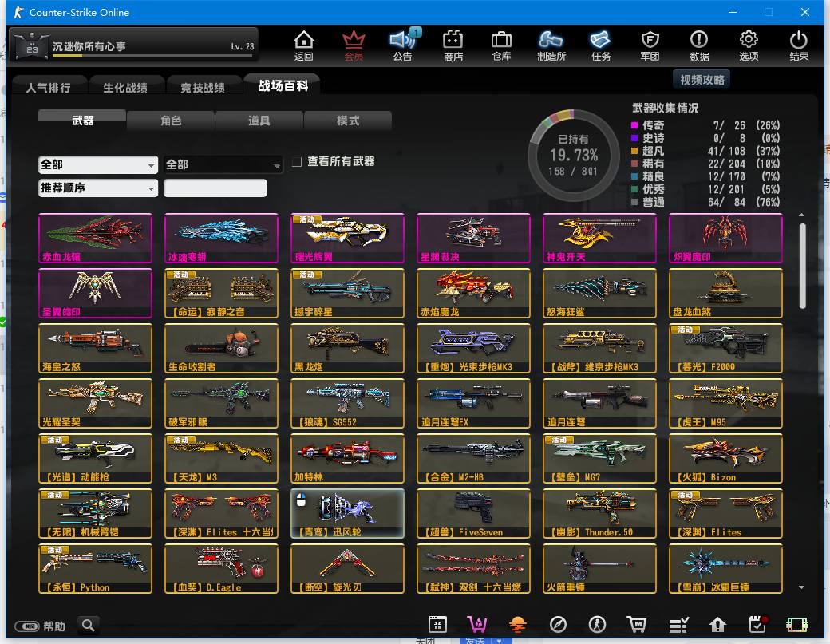Open the 任务 missions icon
This screenshot has height=644, width=830.
(x=601, y=45)
